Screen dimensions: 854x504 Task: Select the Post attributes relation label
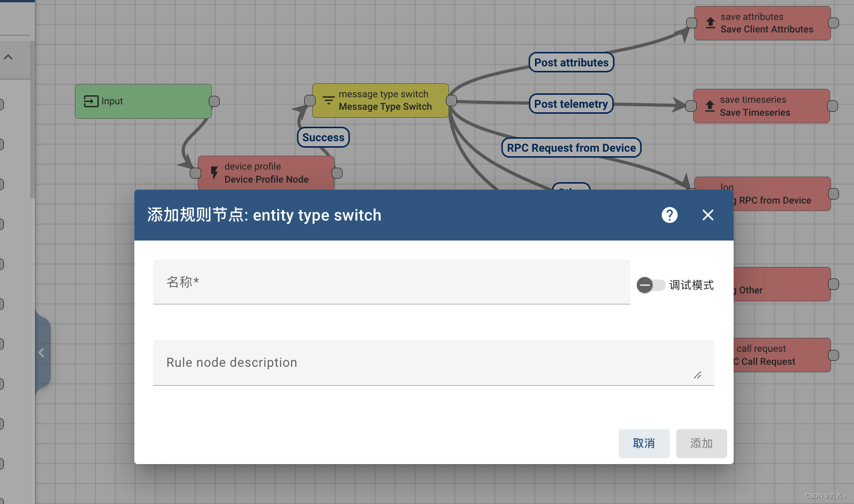coord(571,62)
